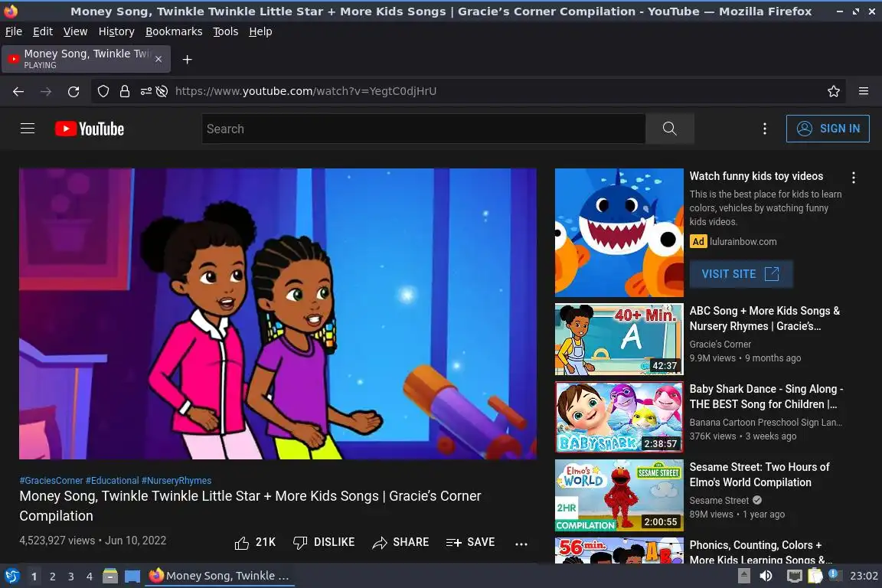Open Baby Shark Dance video thumbnail

click(x=619, y=417)
